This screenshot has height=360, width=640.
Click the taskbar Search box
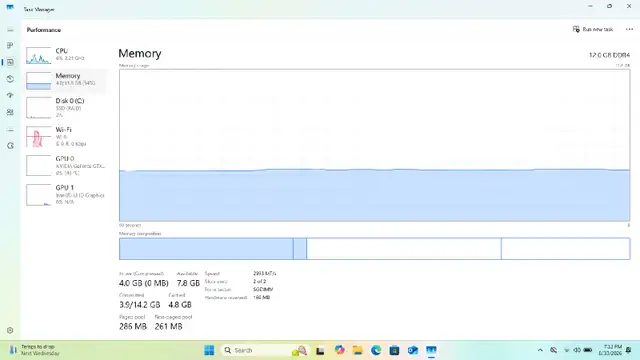[264, 350]
